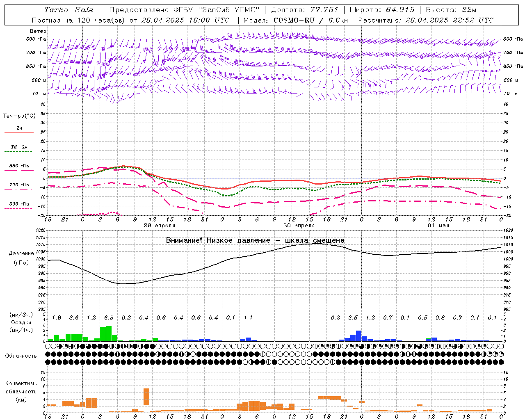
Task: Click the 'Td 2м' dew point legend entry
Action: point(19,147)
